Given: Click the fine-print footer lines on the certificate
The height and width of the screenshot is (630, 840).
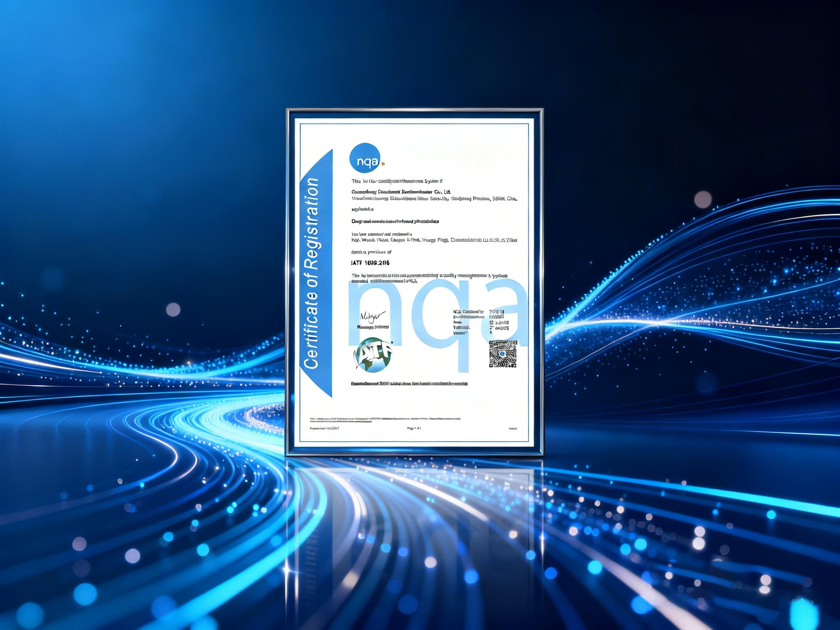Looking at the screenshot, I should [x=385, y=420].
